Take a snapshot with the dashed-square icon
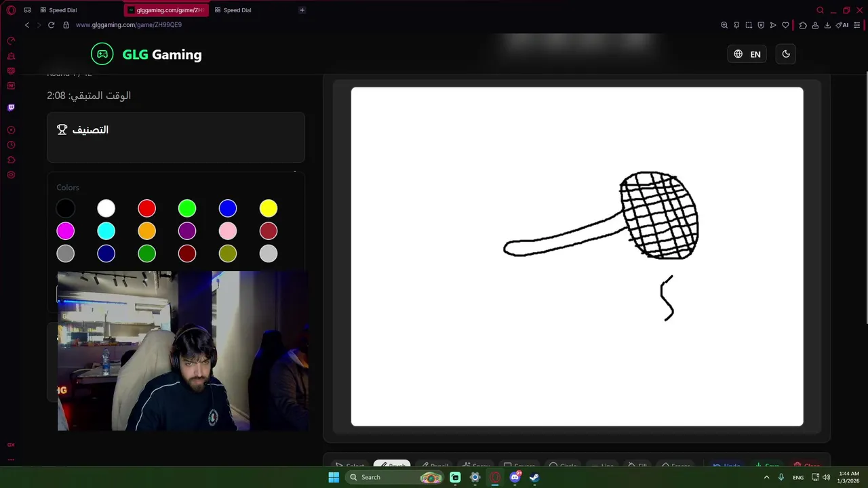The height and width of the screenshot is (488, 868). click(x=749, y=25)
